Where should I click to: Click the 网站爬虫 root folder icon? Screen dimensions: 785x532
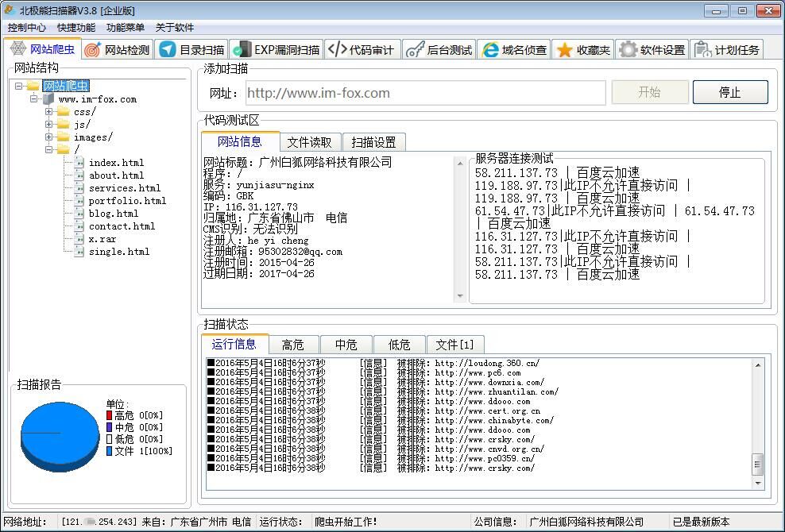(x=33, y=86)
